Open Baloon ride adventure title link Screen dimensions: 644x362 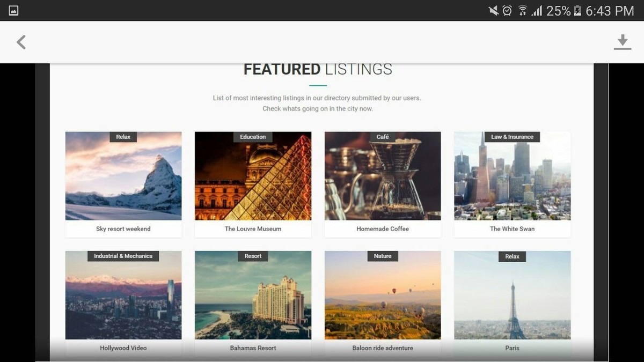[383, 348]
